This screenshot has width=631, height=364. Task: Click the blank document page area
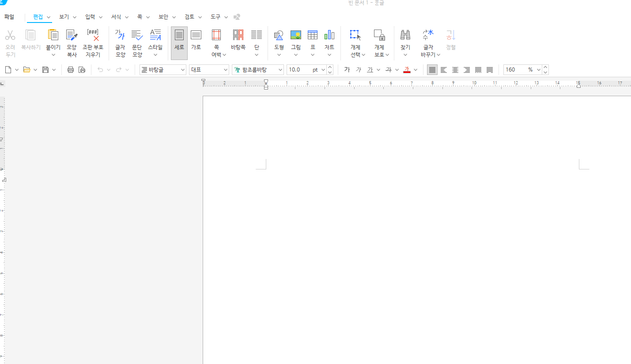(417, 230)
